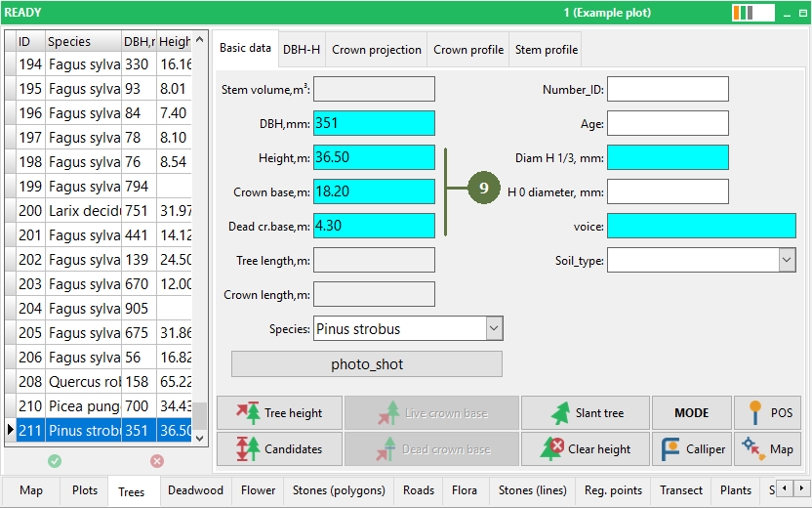Expand the Soil_type dropdown
The height and width of the screenshot is (508, 812).
click(x=787, y=260)
